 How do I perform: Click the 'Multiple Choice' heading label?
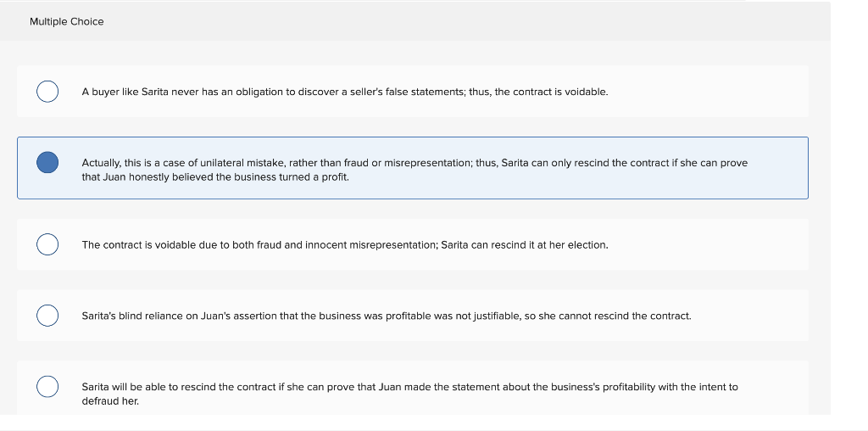point(66,21)
